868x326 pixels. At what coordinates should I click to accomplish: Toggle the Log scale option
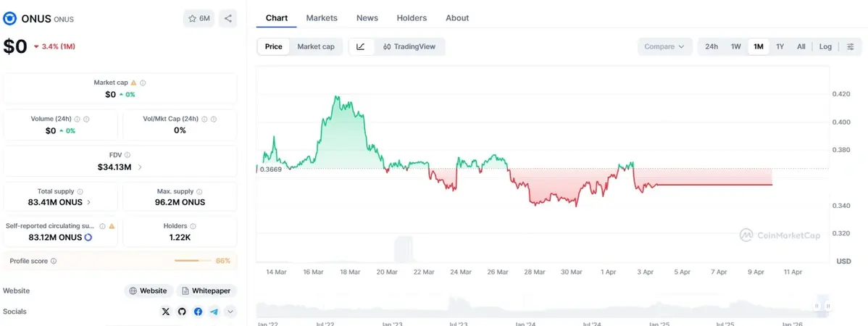[825, 46]
